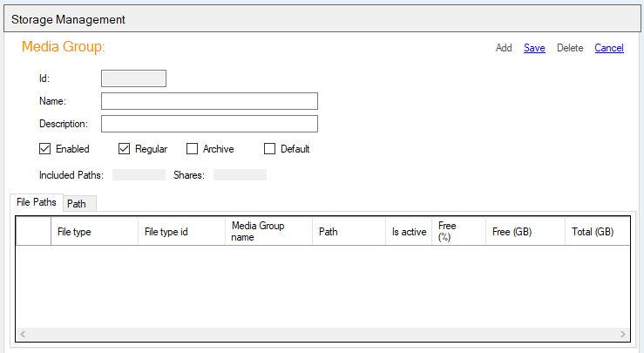Select the File Paths tab
Viewport: 644px width, 353px height.
click(x=36, y=202)
